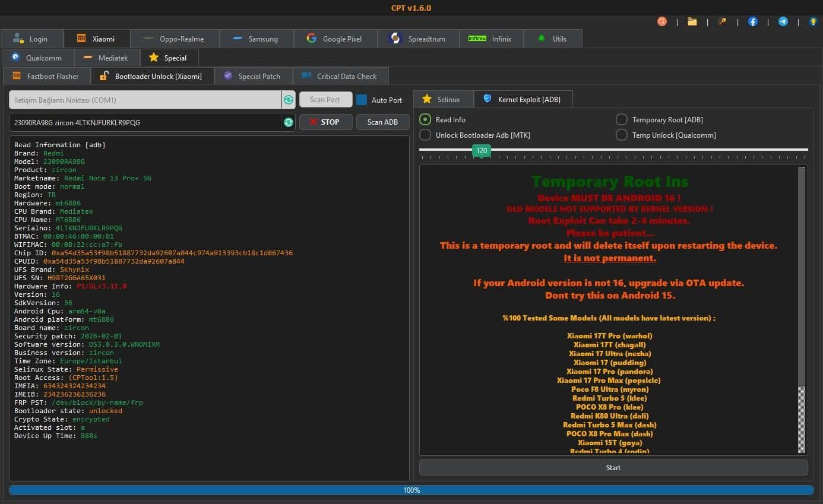Click the Poco F8 Ultra (myron) list entry

pos(610,389)
